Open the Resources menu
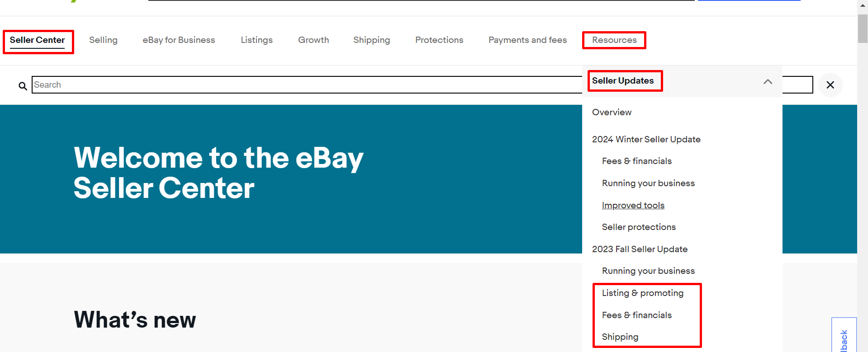This screenshot has height=352, width=868. pyautogui.click(x=614, y=40)
